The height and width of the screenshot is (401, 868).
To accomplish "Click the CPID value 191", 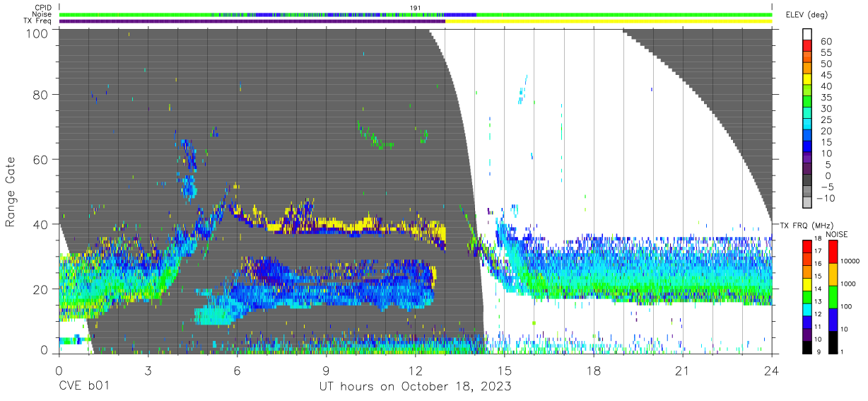I will pos(415,8).
